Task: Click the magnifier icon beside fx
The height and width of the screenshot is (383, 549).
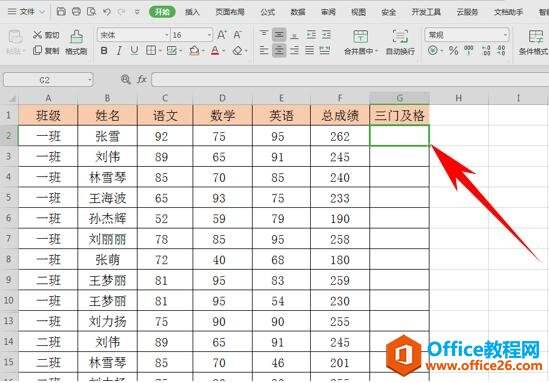Action: (125, 79)
